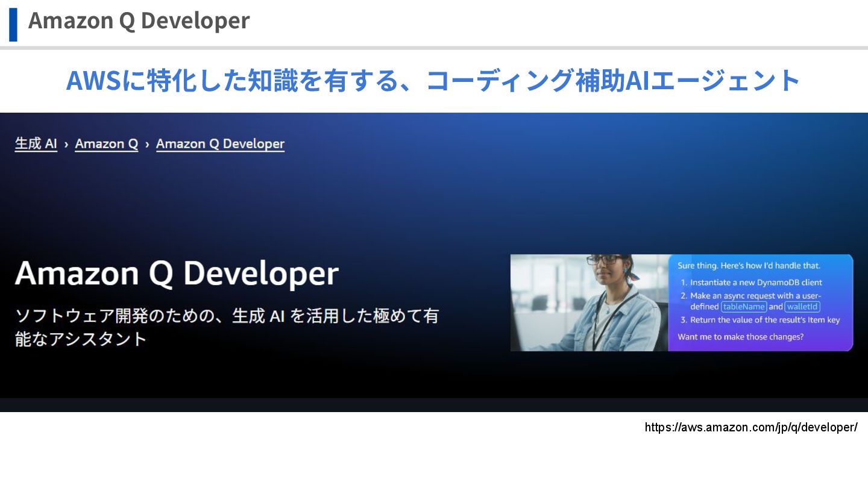Select the walletId tag in the chat card
This screenshot has height=488, width=868.
click(802, 307)
